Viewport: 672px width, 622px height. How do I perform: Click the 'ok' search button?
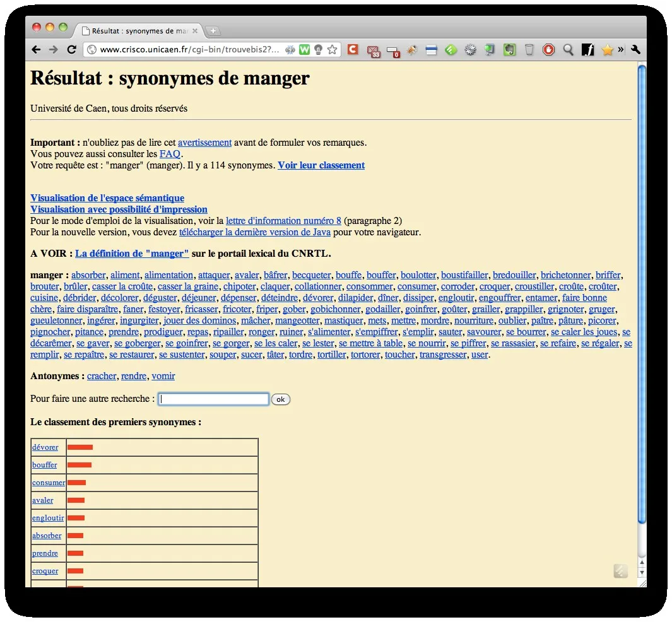click(281, 399)
